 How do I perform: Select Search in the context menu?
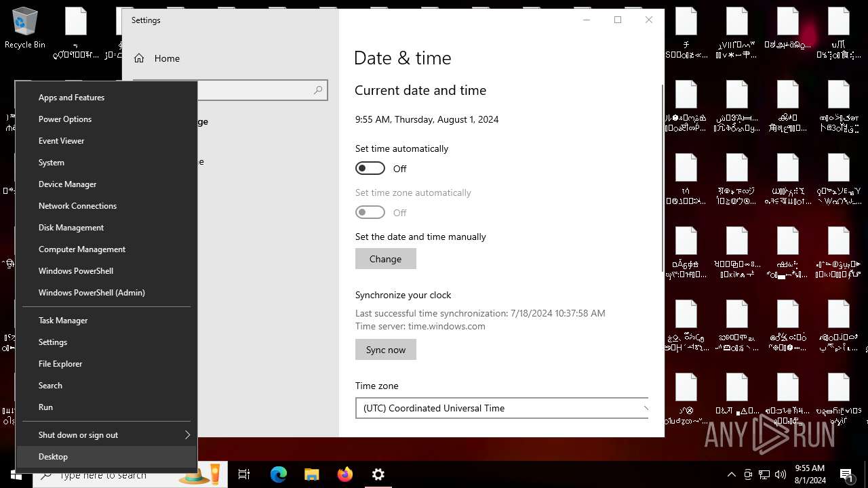[106, 386]
